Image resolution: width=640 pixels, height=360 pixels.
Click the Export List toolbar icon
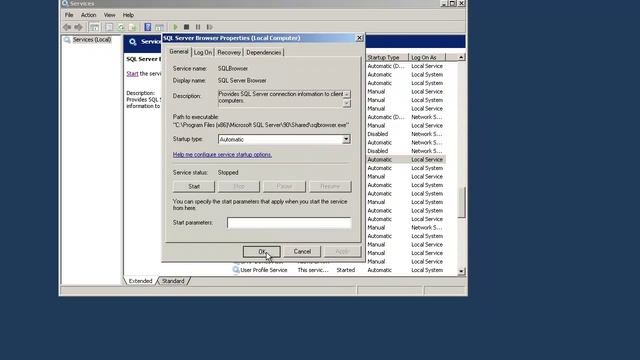132,27
